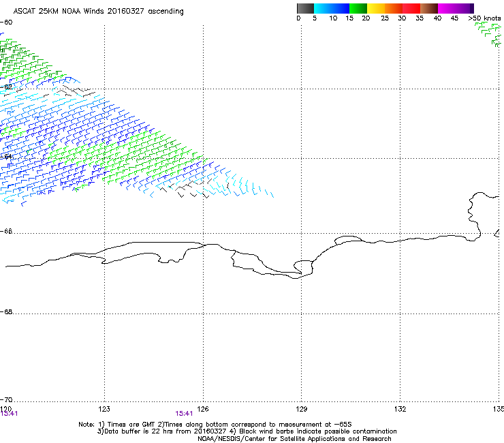Viewport: 504px width, 443px height.
Task: Select the magenta 40-45 knots color segment
Action: (x=447, y=8)
